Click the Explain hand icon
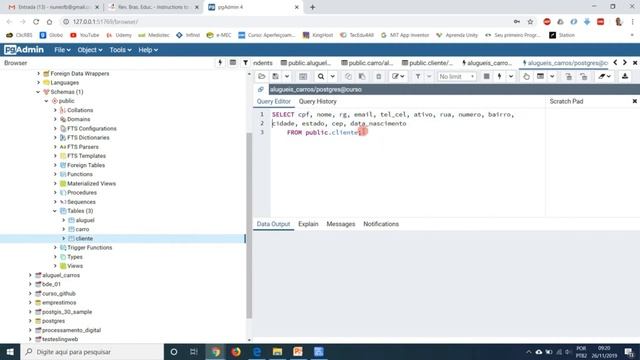 click(526, 76)
